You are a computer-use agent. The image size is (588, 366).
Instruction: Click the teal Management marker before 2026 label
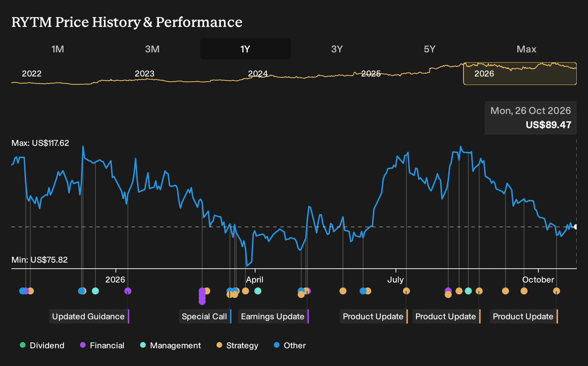tap(95, 291)
